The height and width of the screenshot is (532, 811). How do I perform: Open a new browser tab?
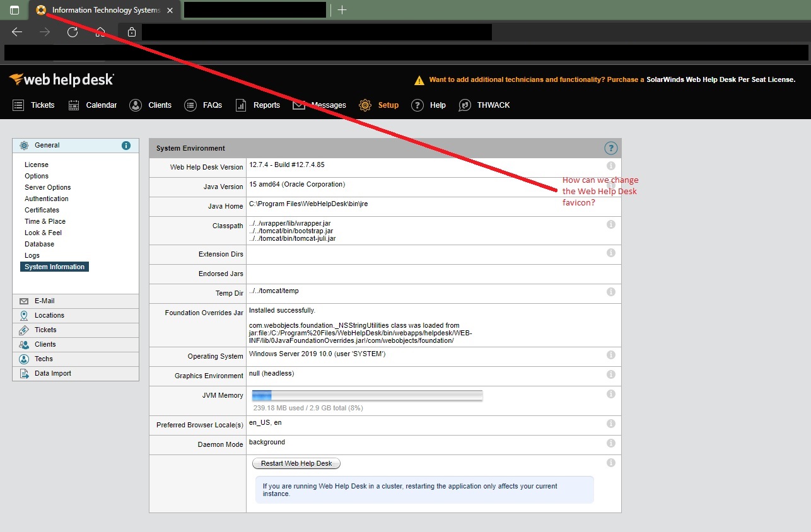342,10
